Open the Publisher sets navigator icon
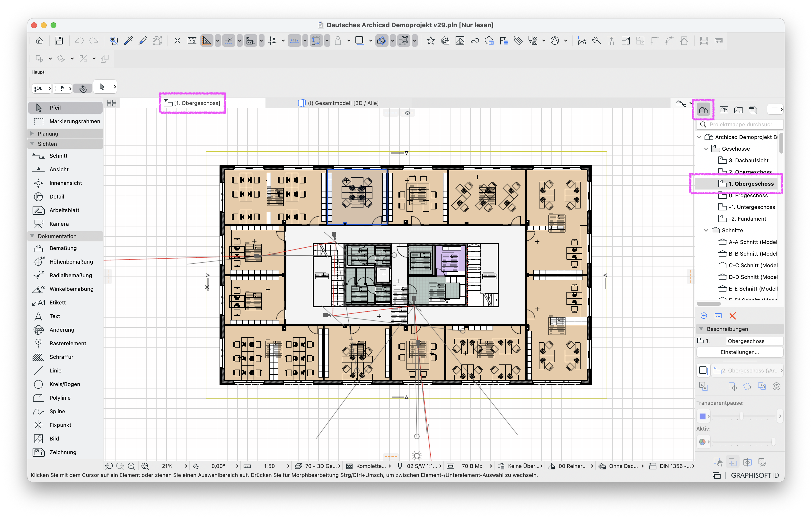The width and height of the screenshot is (812, 518). [753, 110]
